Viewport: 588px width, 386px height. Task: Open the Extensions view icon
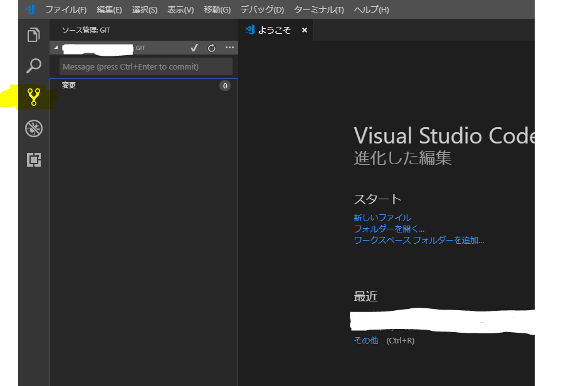34,160
